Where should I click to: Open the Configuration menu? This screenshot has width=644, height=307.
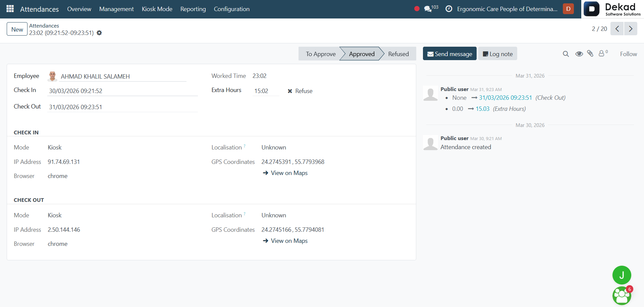tap(232, 9)
